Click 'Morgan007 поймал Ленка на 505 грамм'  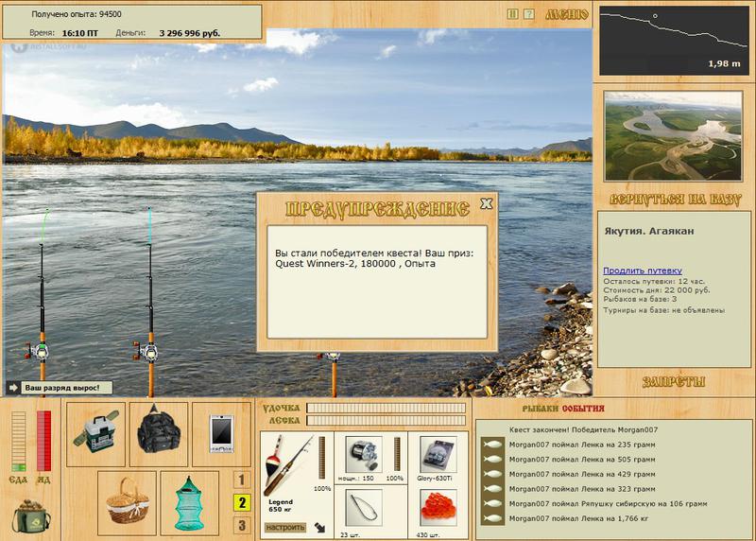582,460
